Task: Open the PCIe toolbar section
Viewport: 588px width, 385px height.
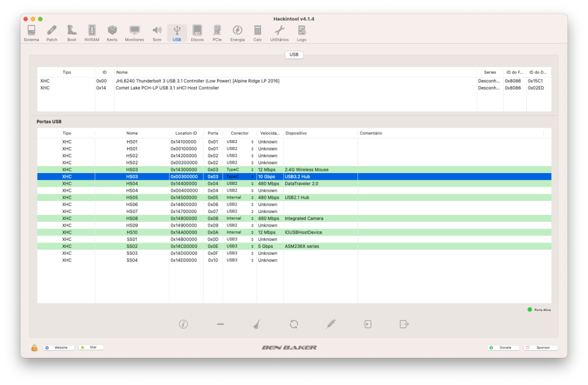Action: pyautogui.click(x=217, y=33)
